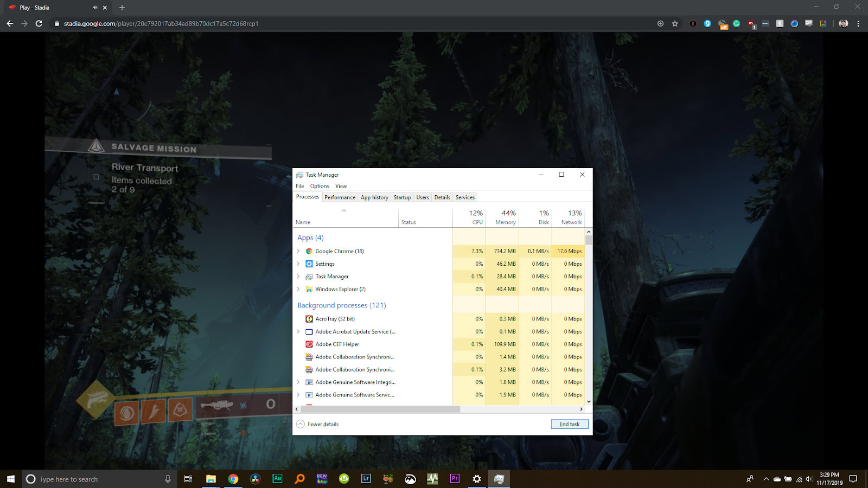Click the Chrome reload page icon

[x=39, y=23]
